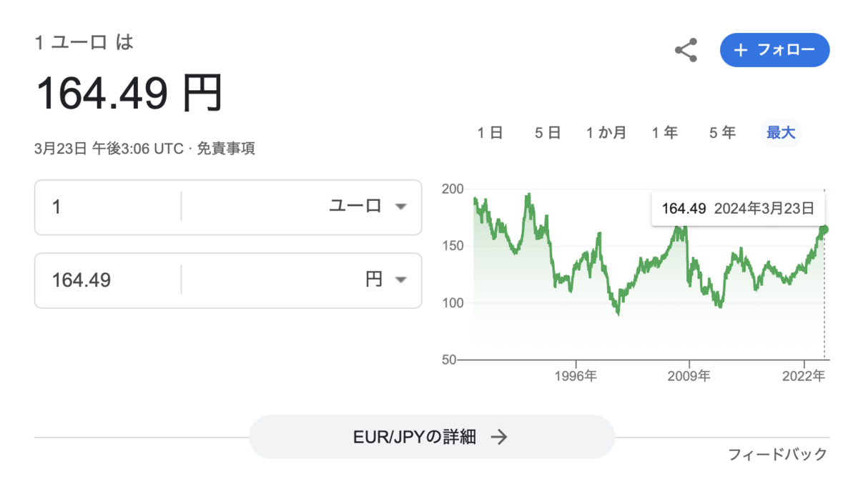The image size is (858, 504).
Task: Open the ユーロ currency dropdown
Action: 301,207
